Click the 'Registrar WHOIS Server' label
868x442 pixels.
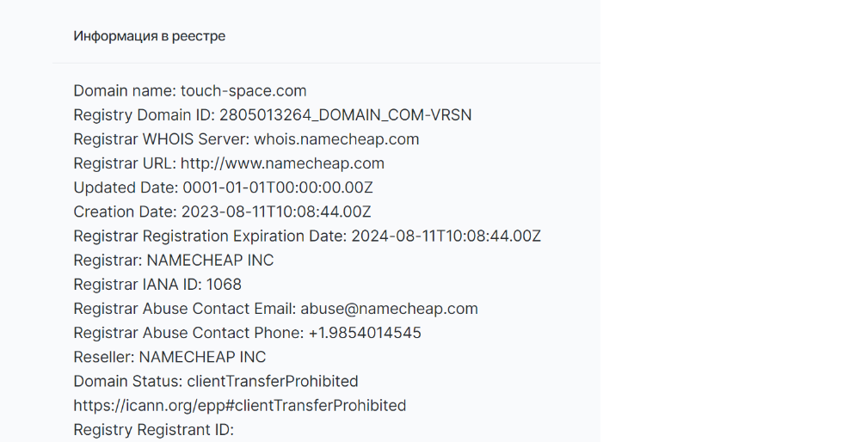(162, 139)
